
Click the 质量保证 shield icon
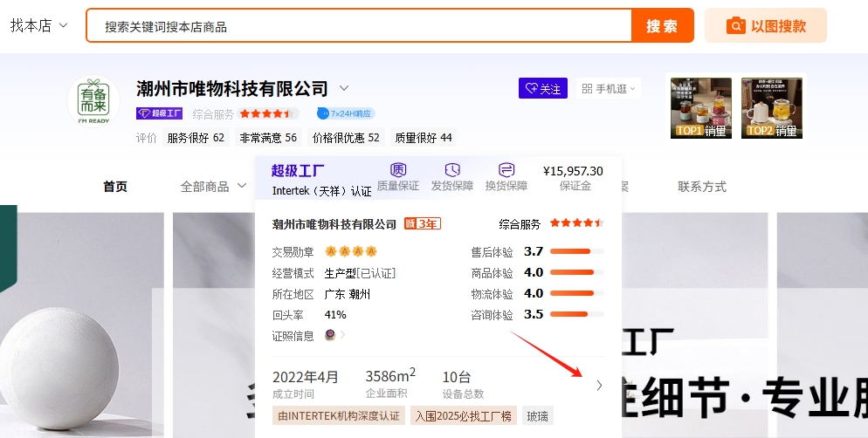(398, 170)
